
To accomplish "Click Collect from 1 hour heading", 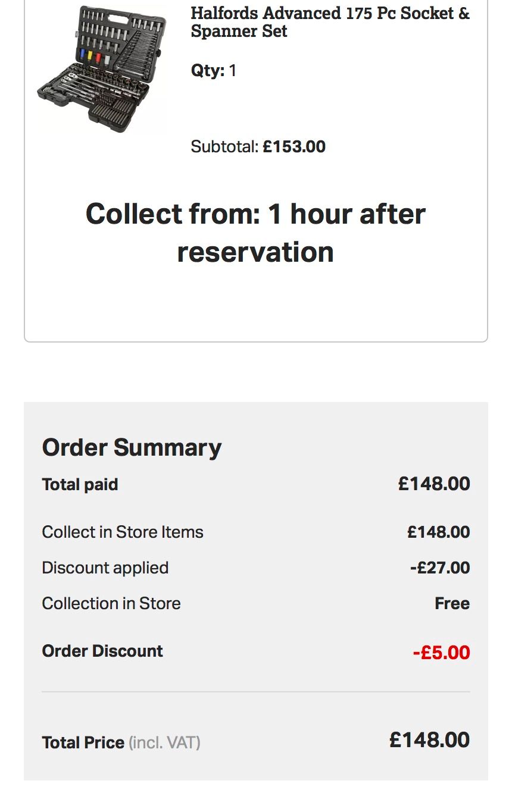I will tap(255, 232).
